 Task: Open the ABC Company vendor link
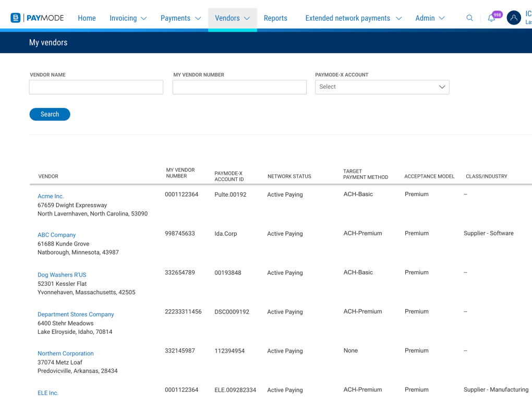point(56,235)
